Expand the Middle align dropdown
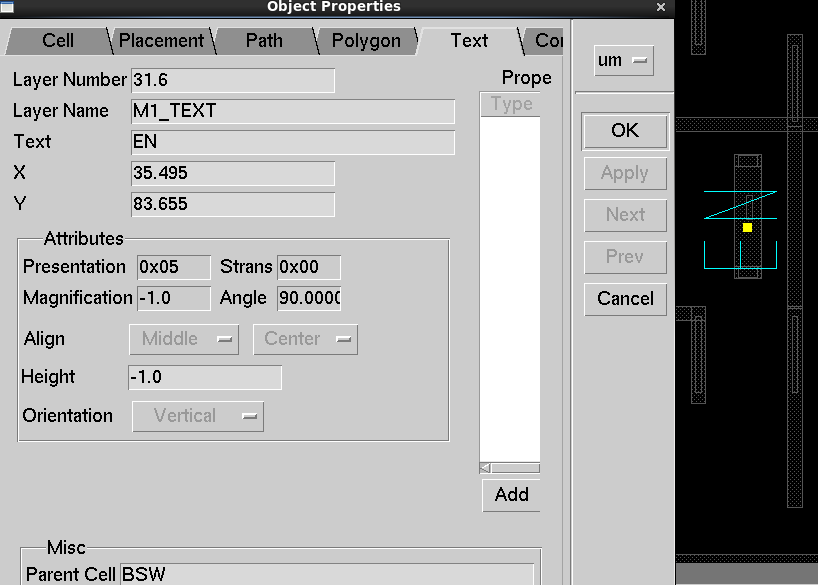 tap(184, 339)
